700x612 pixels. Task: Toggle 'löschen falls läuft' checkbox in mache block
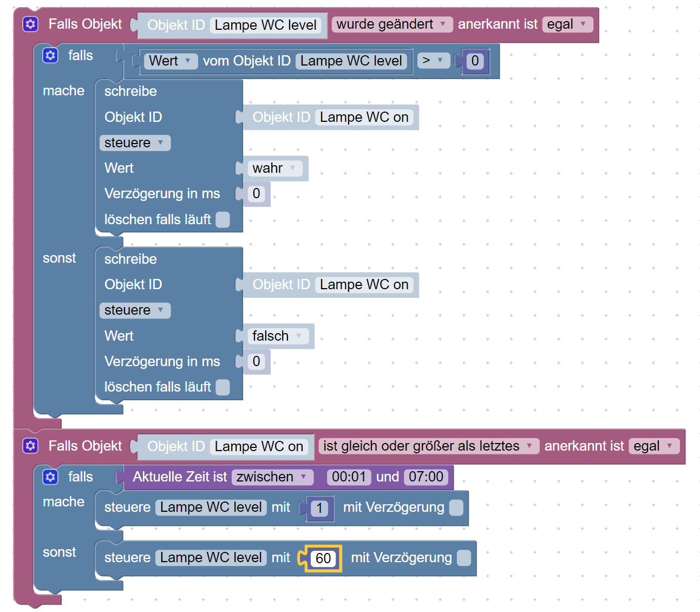(223, 219)
